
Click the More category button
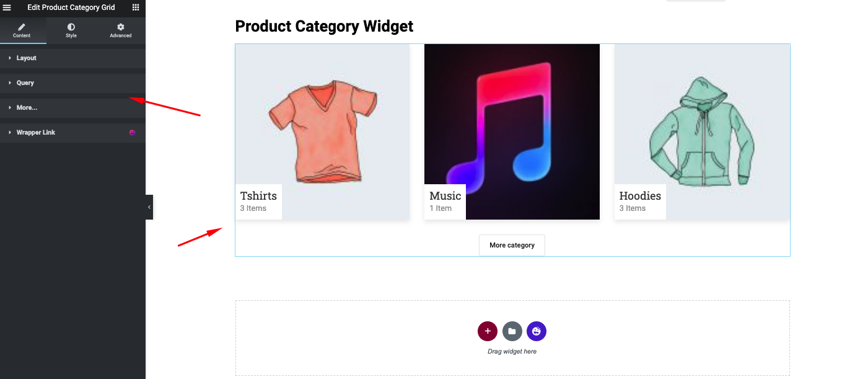512,245
